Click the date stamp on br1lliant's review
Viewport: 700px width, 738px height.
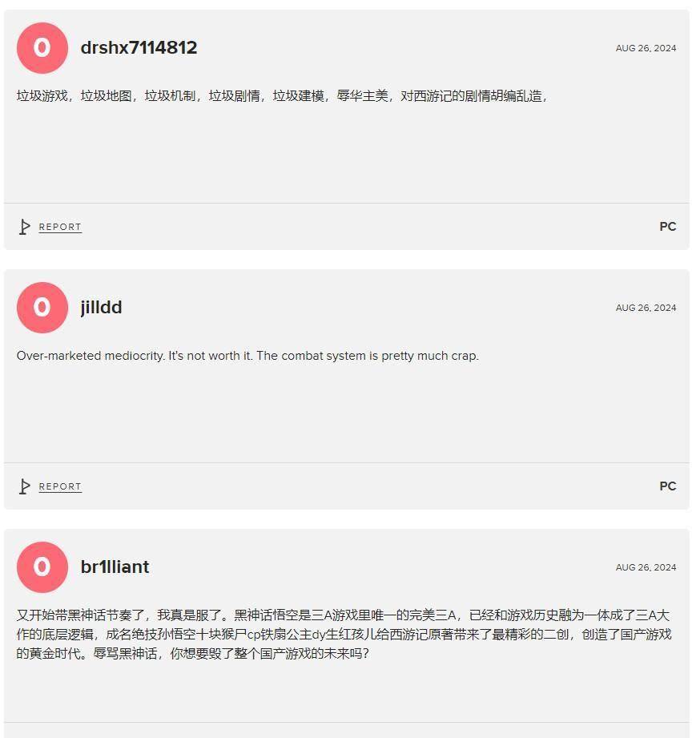[x=646, y=567]
